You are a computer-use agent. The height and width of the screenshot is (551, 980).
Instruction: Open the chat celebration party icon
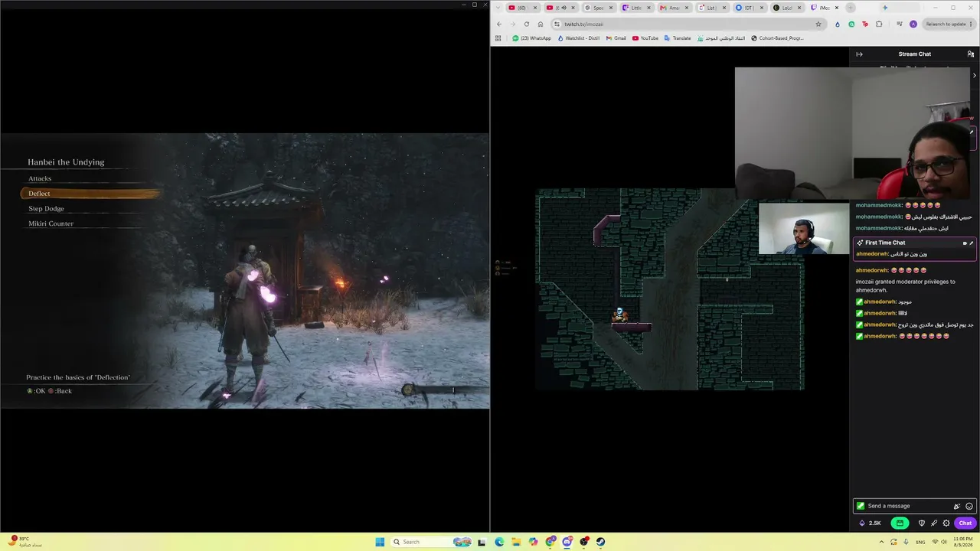[x=956, y=506]
